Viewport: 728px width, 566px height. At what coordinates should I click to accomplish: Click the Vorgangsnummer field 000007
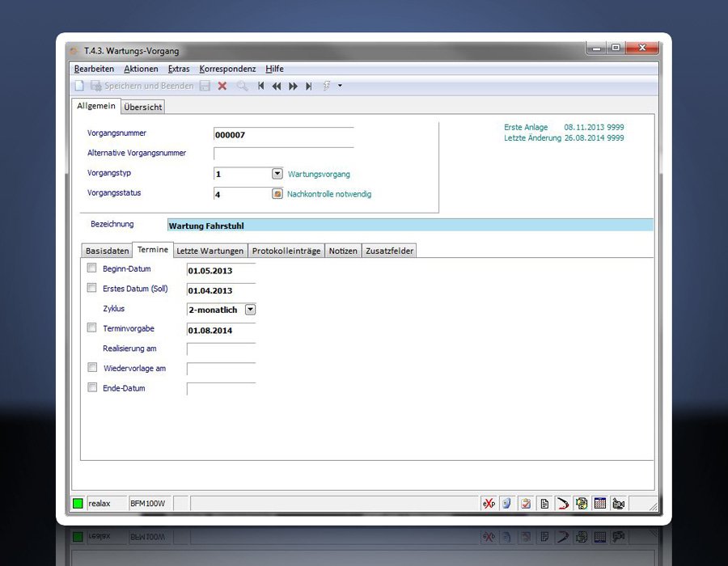(284, 134)
